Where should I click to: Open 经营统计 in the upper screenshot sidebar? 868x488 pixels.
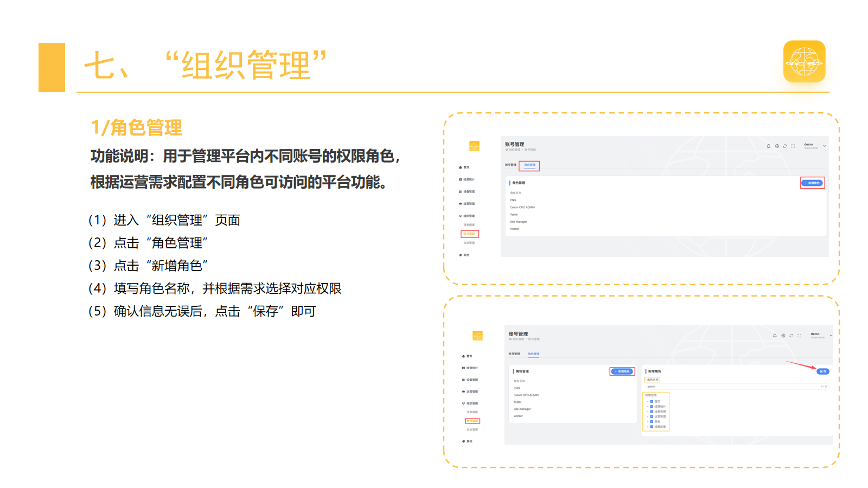pos(467,179)
